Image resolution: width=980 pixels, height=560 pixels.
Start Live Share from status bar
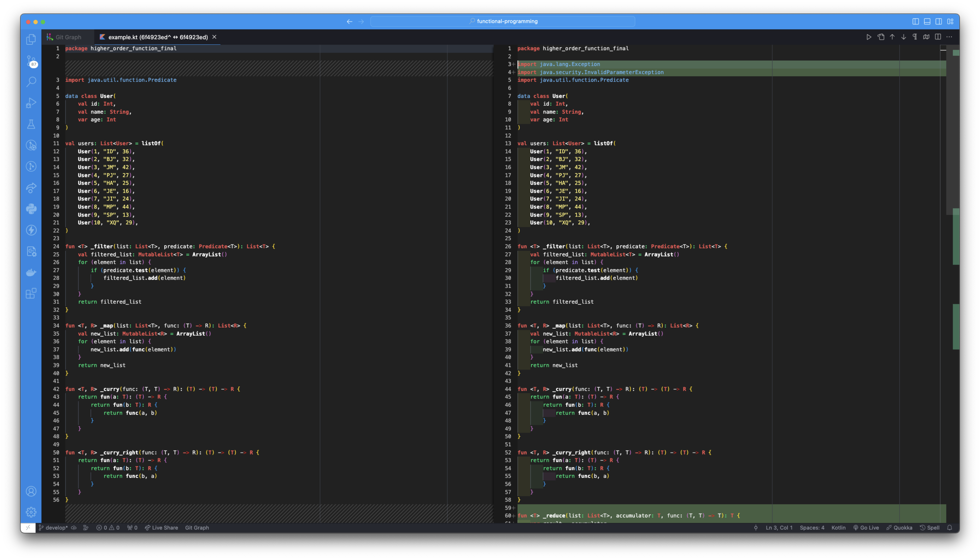[x=161, y=528]
